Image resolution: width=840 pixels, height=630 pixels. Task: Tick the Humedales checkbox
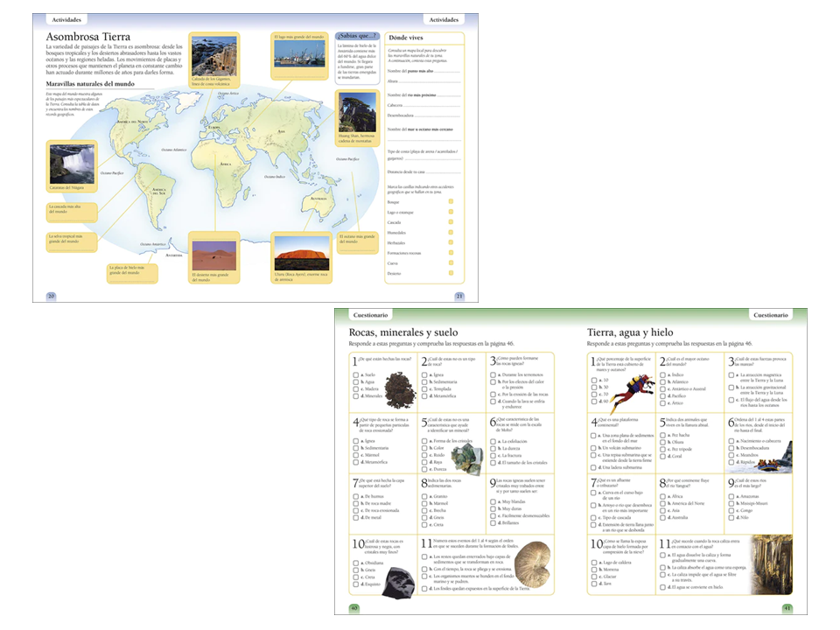click(x=451, y=232)
